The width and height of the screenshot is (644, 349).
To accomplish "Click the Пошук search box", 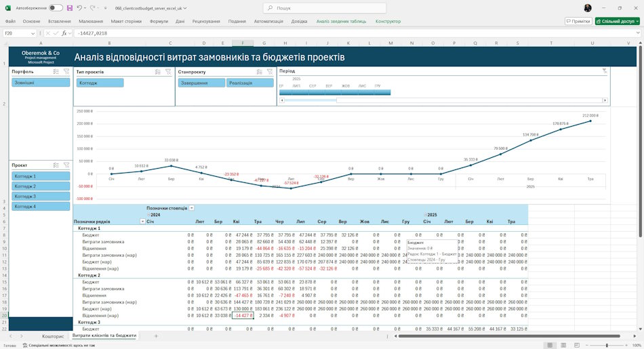I will coord(325,8).
